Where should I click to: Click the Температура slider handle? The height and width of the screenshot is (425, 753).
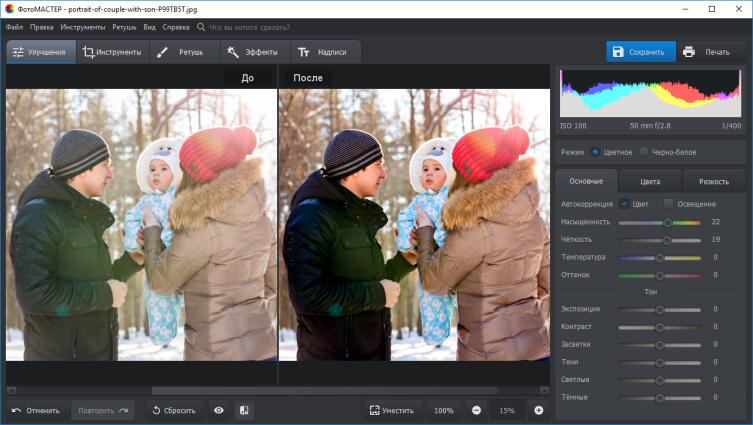point(659,257)
